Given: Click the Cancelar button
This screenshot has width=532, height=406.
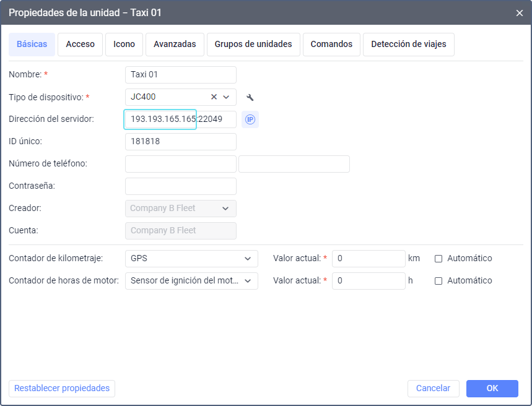Looking at the screenshot, I should (x=433, y=389).
